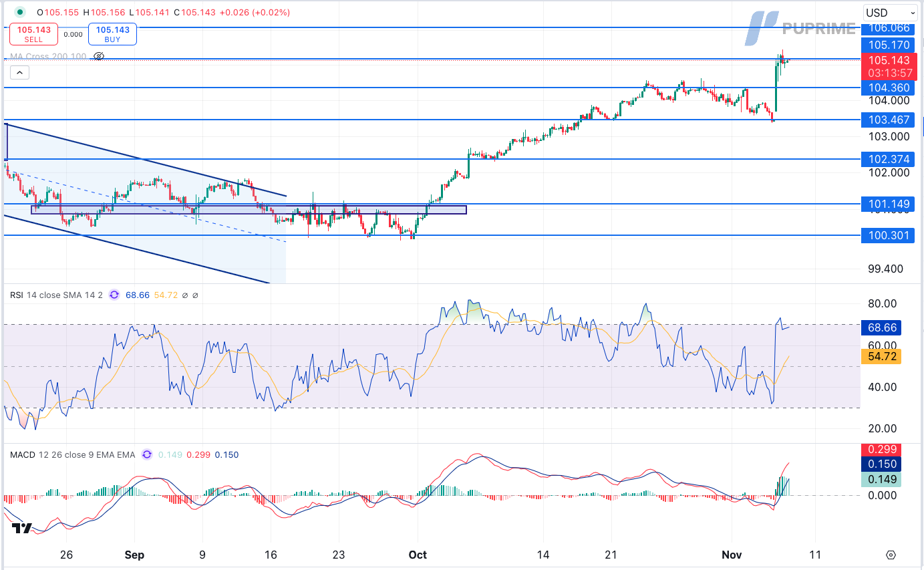Click the orange 54.72 value in the RSI legend
This screenshot has width=924, height=570.
click(165, 295)
